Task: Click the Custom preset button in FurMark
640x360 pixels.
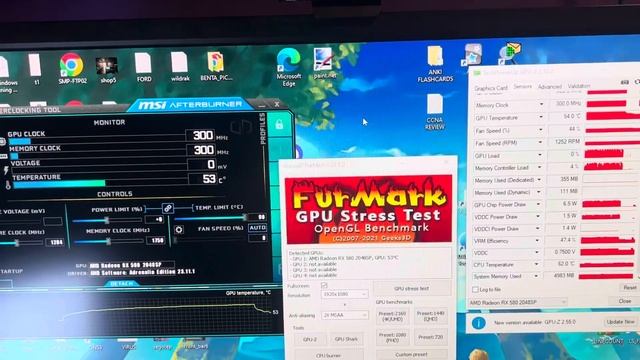Action: click(411, 355)
